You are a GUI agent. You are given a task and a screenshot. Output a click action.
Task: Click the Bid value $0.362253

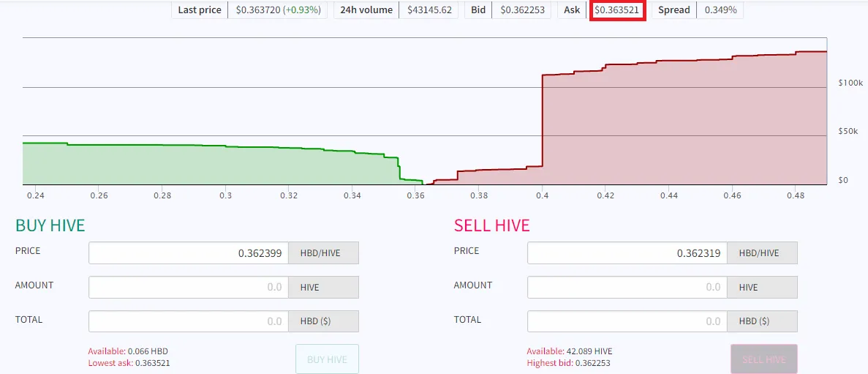521,10
